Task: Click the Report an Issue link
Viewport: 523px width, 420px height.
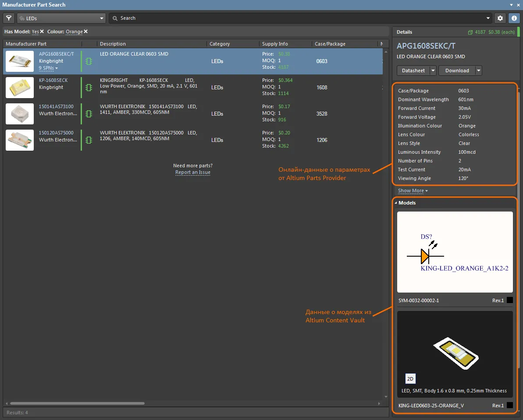Action: tap(192, 173)
